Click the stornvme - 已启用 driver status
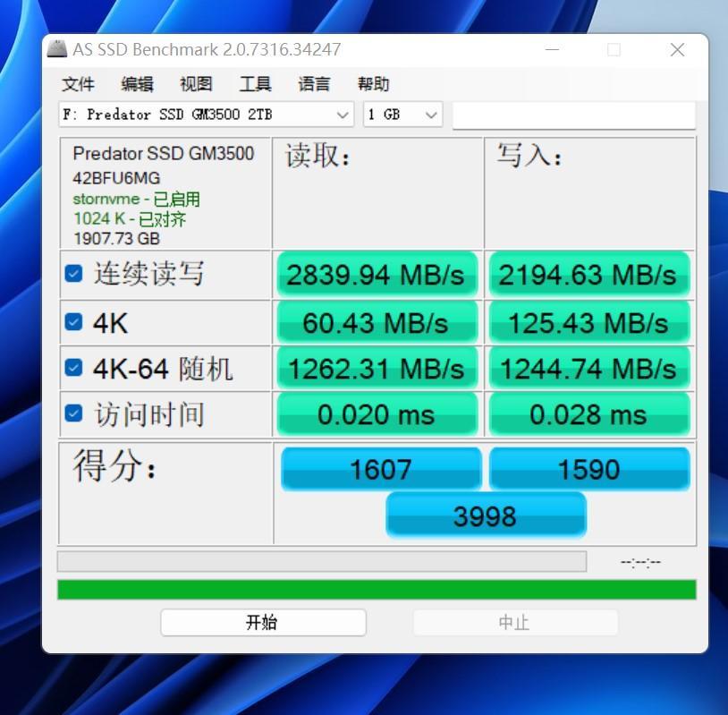 coord(137,200)
